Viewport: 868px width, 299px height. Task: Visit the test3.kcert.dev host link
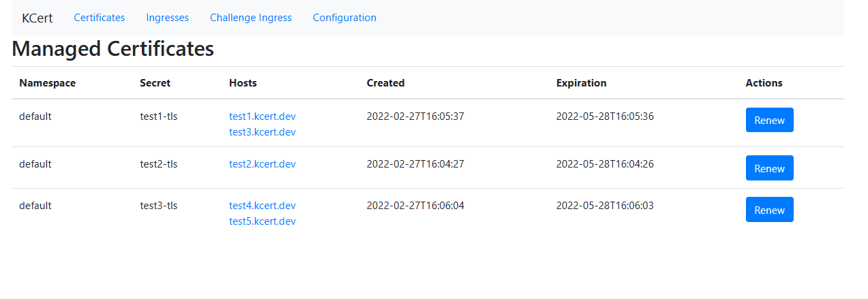[x=262, y=132]
